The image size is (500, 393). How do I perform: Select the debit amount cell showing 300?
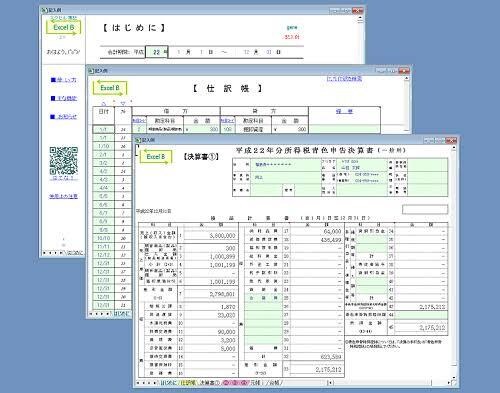(201, 129)
